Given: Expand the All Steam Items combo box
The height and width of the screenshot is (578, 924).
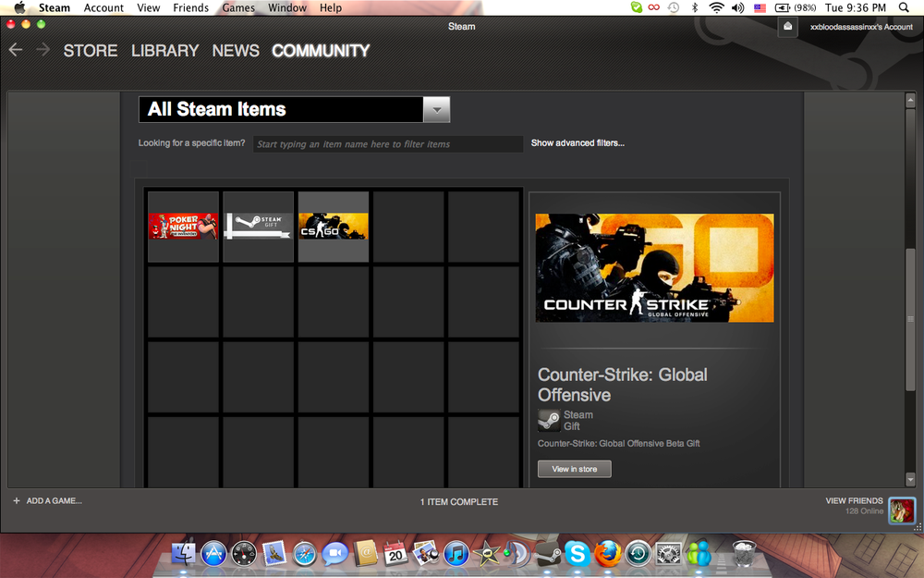Looking at the screenshot, I should tap(294, 110).
